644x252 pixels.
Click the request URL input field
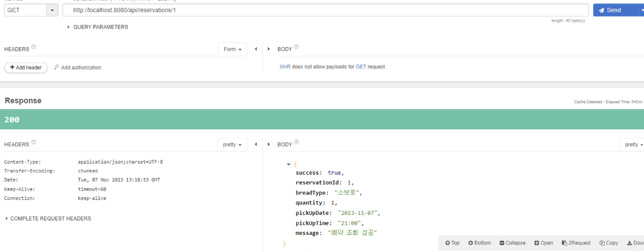326,10
